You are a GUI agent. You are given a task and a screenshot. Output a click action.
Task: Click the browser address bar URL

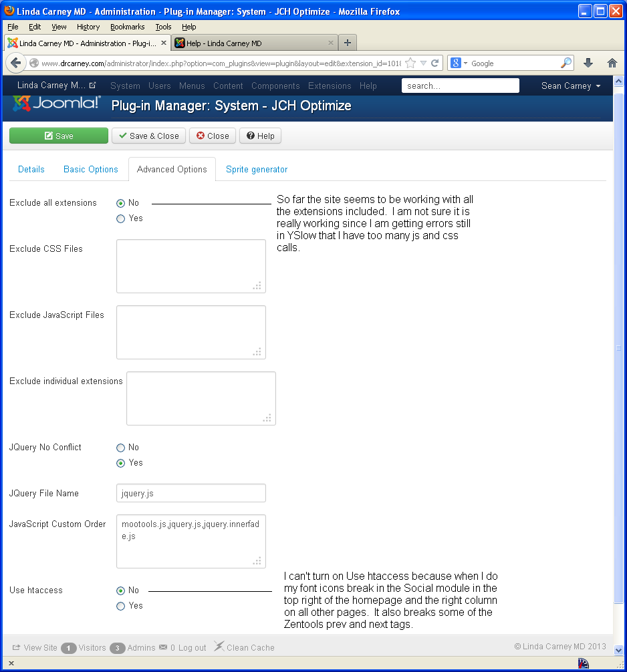tap(221, 63)
